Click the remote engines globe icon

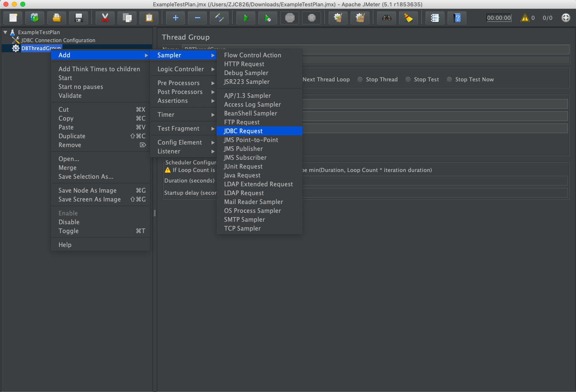[566, 18]
